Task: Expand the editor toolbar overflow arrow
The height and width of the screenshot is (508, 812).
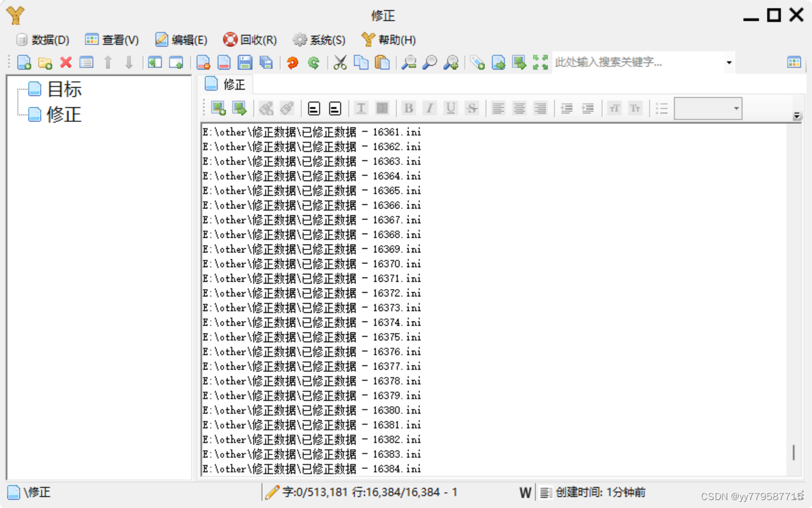Action: 797,116
